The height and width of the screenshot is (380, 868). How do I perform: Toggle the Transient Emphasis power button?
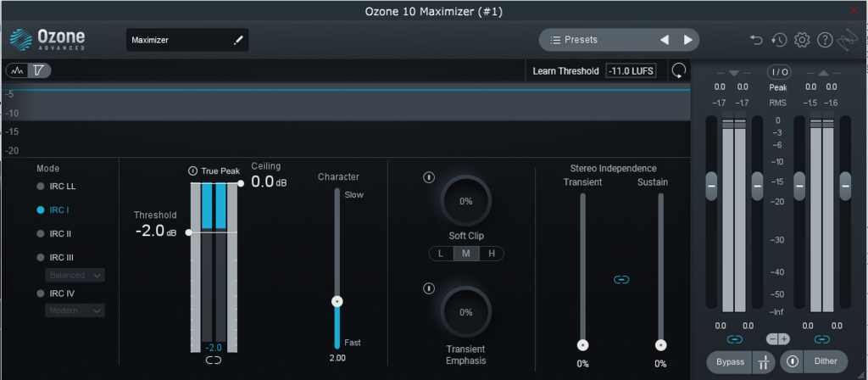click(428, 288)
